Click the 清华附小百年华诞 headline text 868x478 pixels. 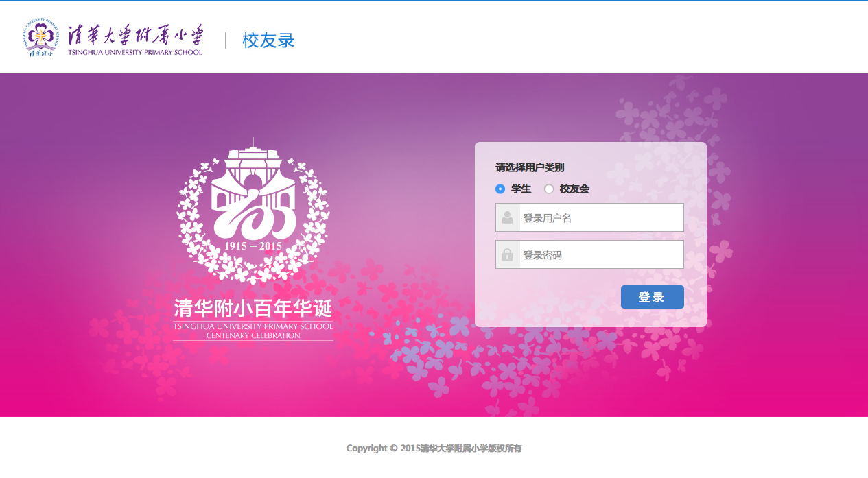(253, 307)
